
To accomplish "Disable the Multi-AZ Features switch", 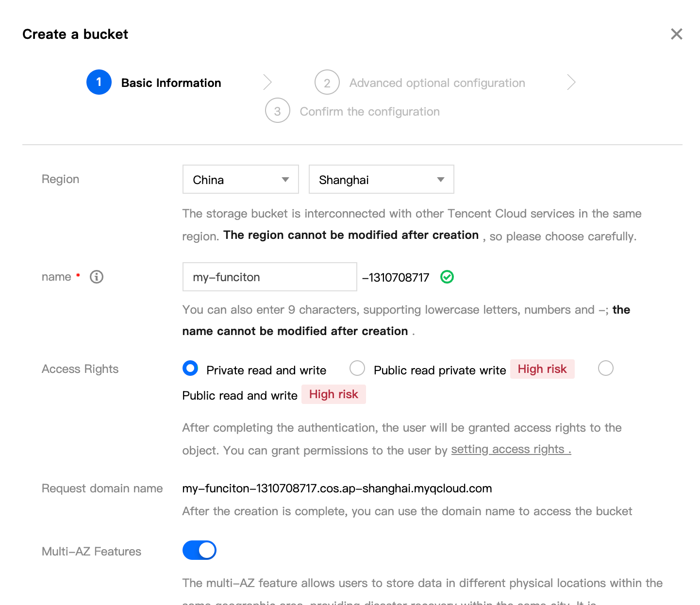I will (200, 550).
